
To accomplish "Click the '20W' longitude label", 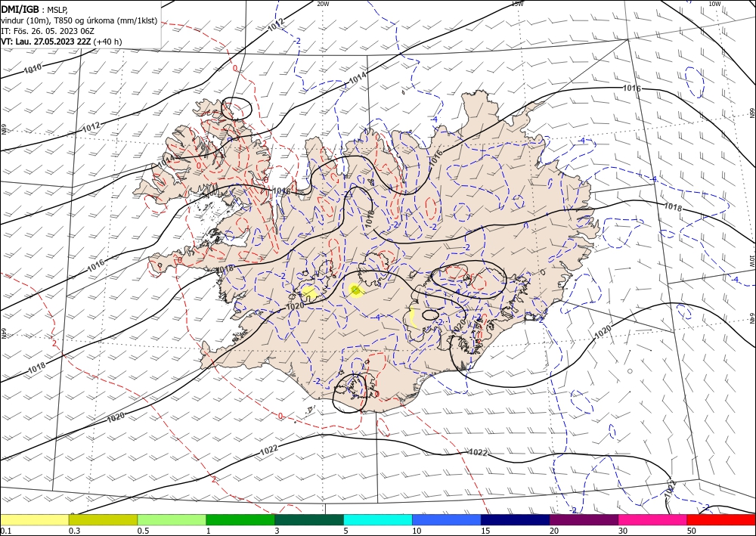I will pos(323,4).
